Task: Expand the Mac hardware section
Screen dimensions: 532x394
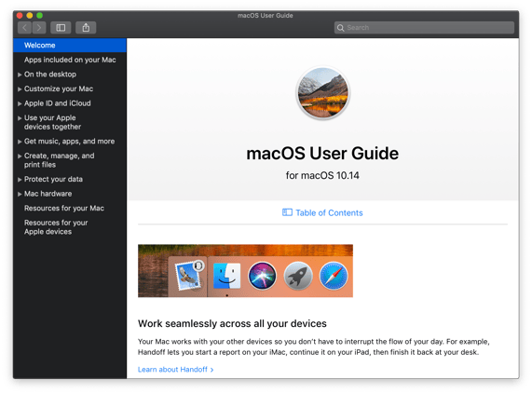Action: (x=20, y=195)
